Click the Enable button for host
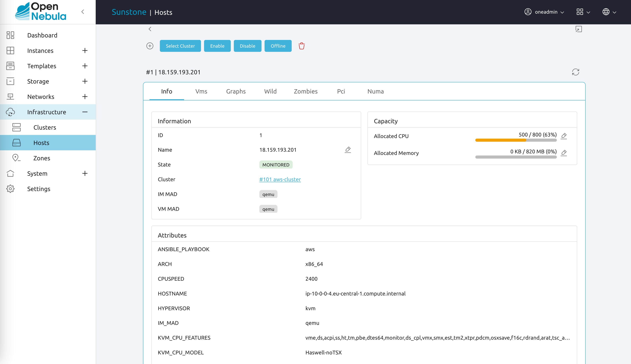Image resolution: width=631 pixels, height=364 pixels. click(x=217, y=46)
